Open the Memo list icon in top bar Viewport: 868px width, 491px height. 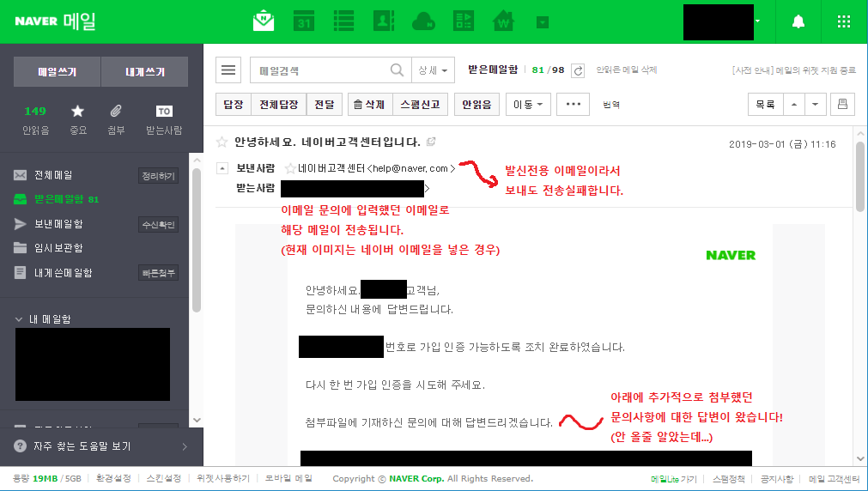(343, 21)
